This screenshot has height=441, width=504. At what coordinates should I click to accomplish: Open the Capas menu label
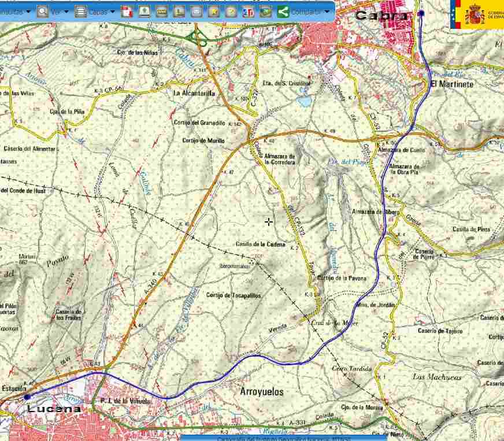tap(98, 12)
